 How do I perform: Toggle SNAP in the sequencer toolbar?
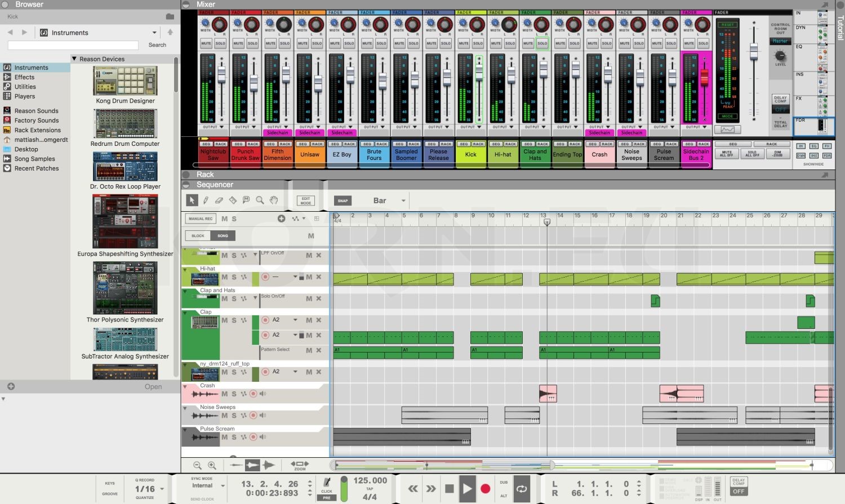[343, 200]
